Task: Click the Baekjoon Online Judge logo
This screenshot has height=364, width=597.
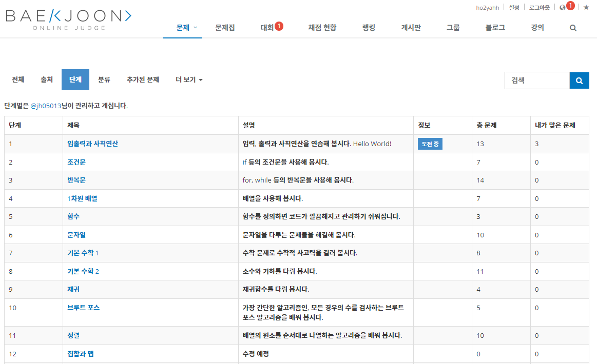Action: [x=67, y=18]
